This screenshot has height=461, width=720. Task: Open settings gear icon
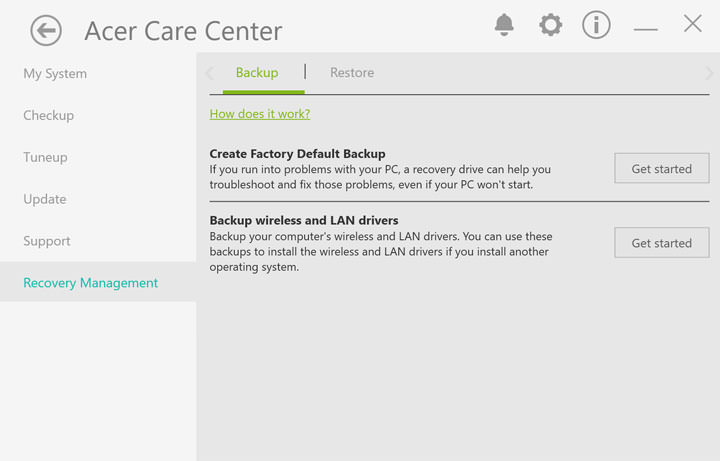tap(551, 25)
